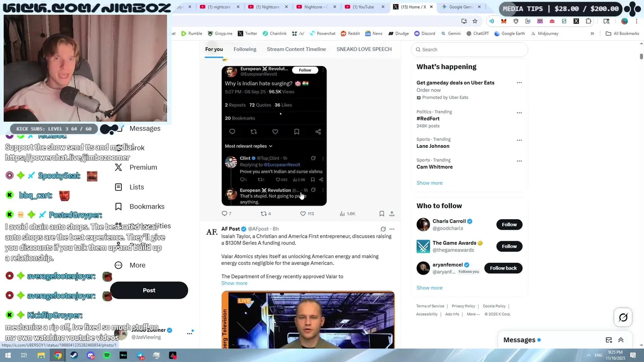This screenshot has height=362, width=644.
Task: Compose new message icon in Messages drawer
Action: pos(609,340)
